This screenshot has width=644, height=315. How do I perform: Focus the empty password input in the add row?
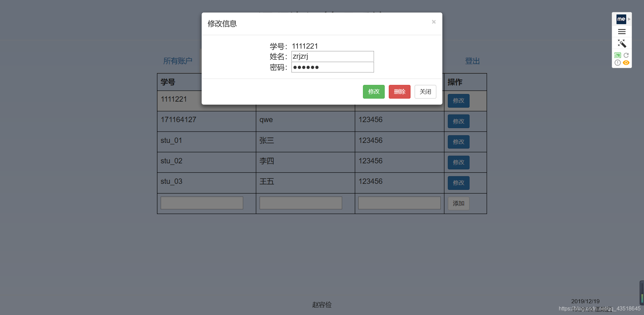pos(399,203)
